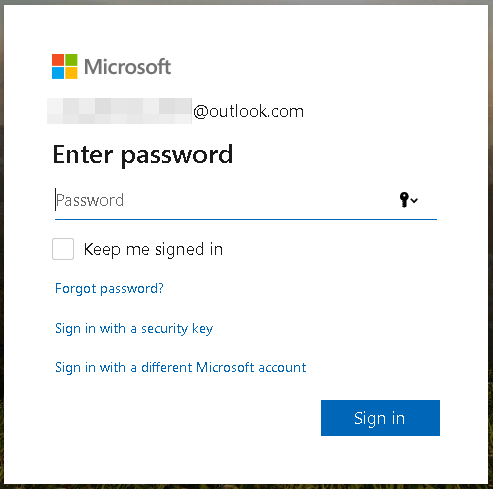
Task: Open password autofill dropdown in the field
Action: (x=408, y=200)
